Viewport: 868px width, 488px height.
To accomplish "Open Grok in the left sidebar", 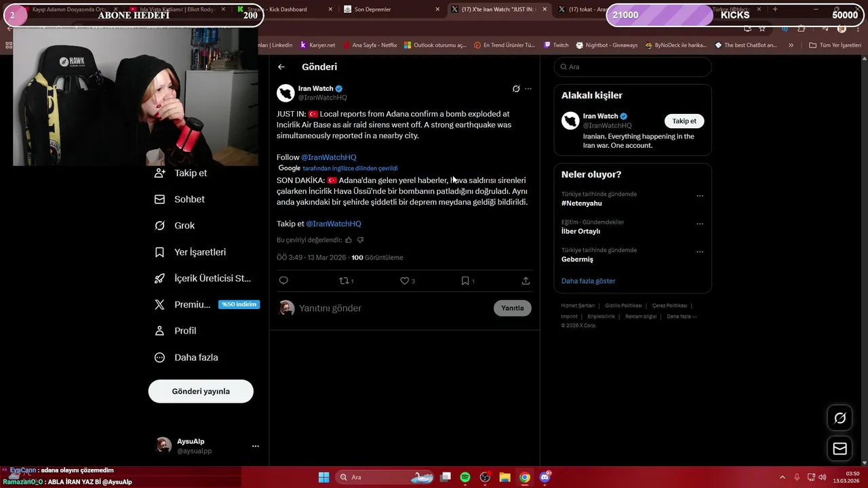I will [175, 226].
